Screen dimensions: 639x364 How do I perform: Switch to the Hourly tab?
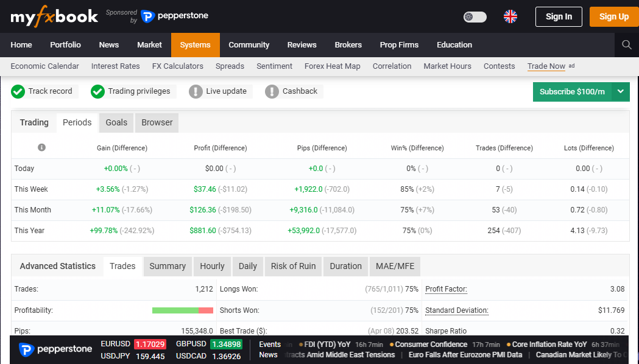[x=212, y=266]
